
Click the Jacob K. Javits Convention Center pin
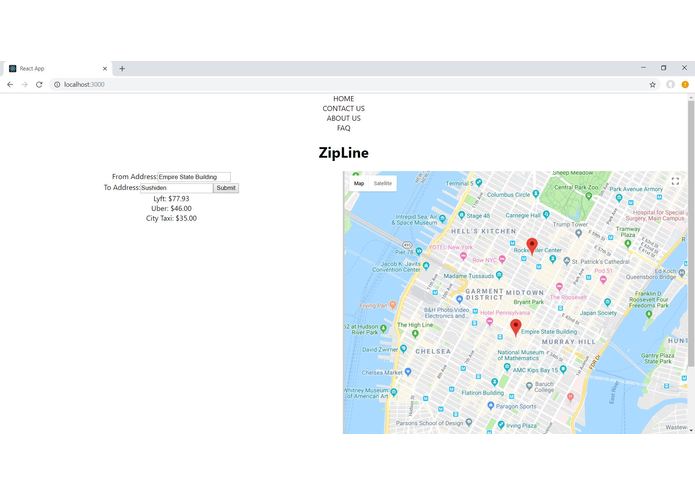[x=426, y=265]
